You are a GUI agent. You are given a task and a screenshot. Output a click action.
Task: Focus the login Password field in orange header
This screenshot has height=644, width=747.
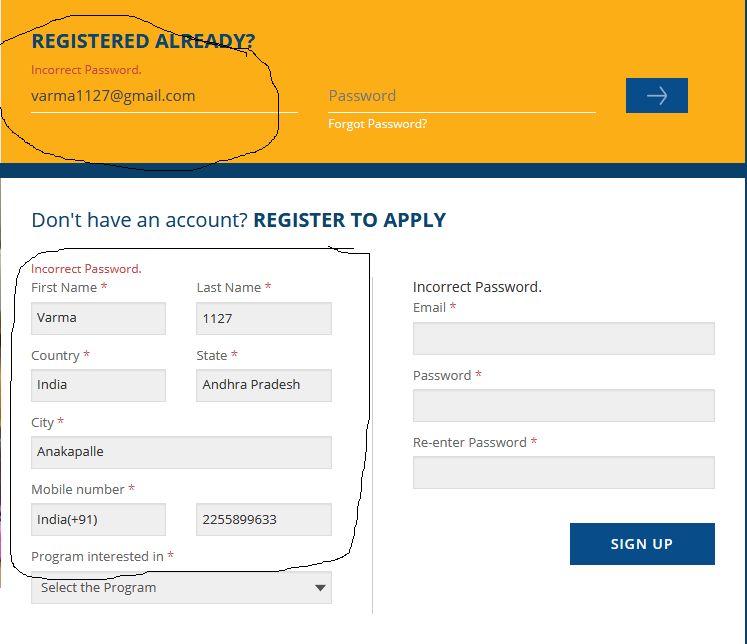click(461, 96)
